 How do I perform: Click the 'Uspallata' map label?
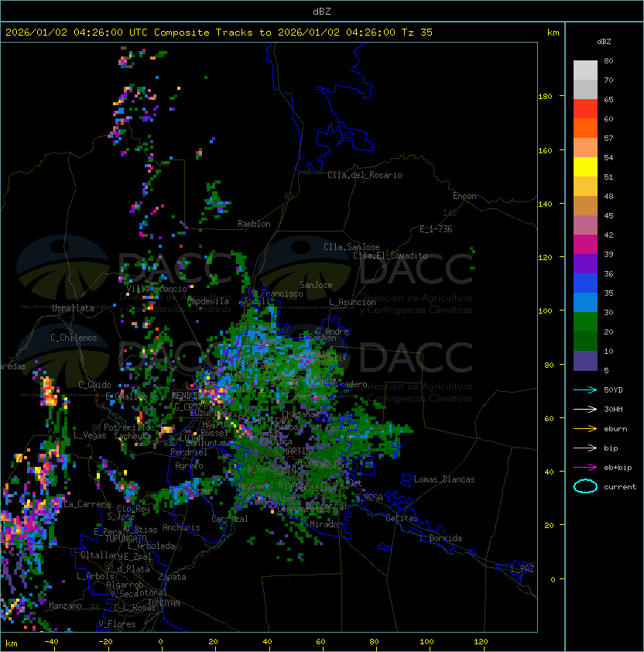coord(73,308)
